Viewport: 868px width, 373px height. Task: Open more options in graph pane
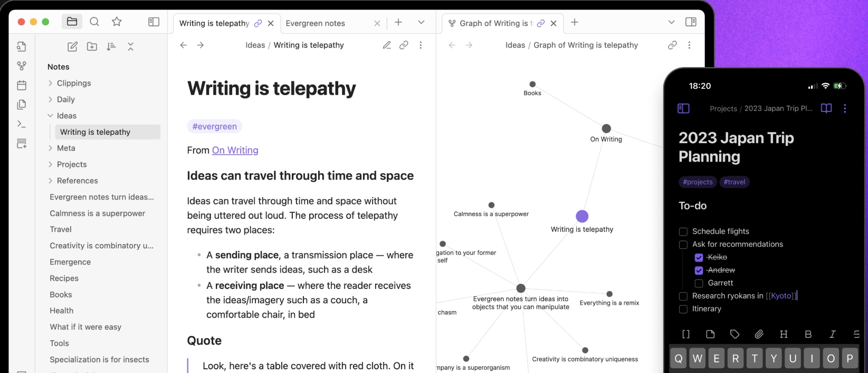point(689,45)
